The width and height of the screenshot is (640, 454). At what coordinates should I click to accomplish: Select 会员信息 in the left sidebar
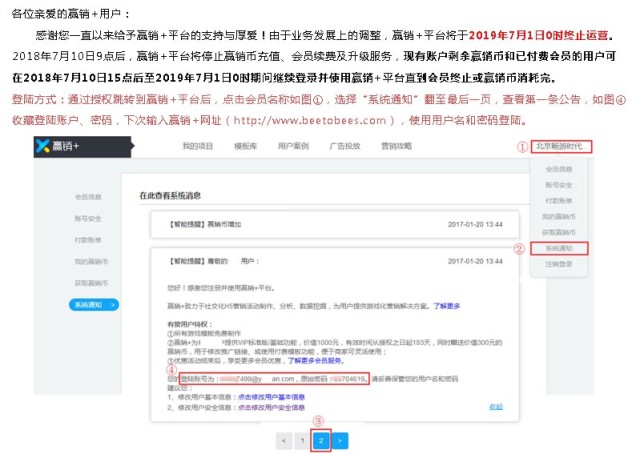(x=88, y=197)
